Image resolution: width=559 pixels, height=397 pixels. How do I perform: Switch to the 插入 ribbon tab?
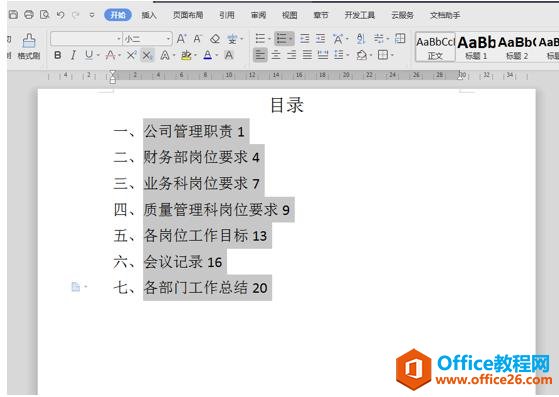(149, 15)
